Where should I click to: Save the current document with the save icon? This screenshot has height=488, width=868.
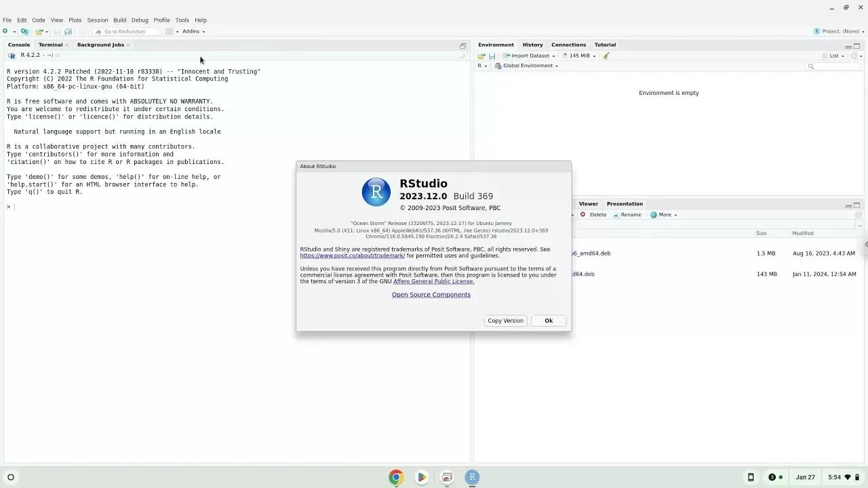[x=57, y=31]
